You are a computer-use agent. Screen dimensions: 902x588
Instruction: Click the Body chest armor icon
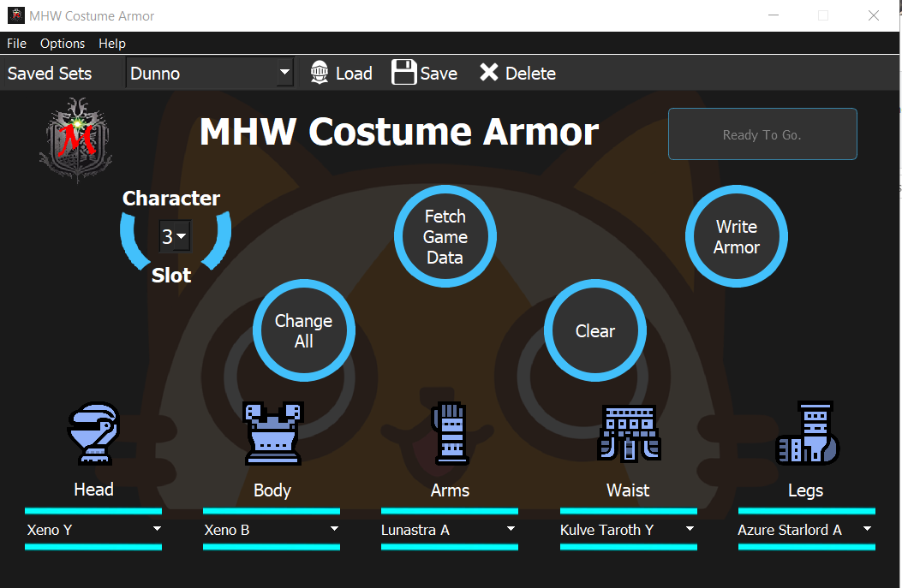272,433
